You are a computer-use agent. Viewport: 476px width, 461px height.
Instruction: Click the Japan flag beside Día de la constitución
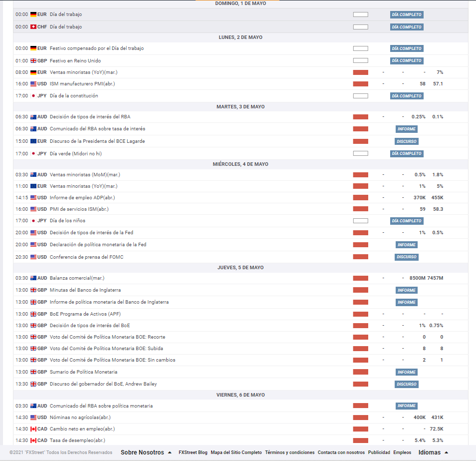[x=33, y=96]
